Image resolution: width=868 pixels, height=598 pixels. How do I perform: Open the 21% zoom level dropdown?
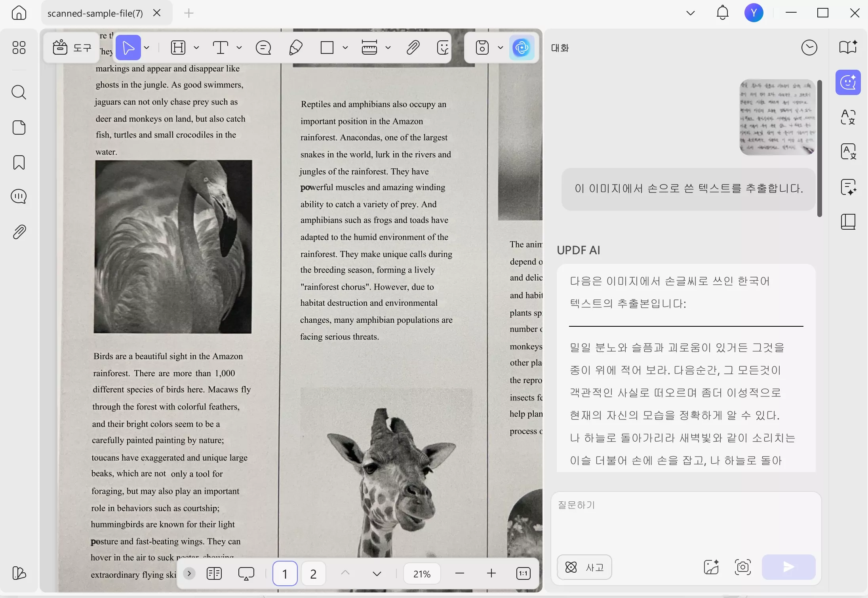pyautogui.click(x=422, y=573)
